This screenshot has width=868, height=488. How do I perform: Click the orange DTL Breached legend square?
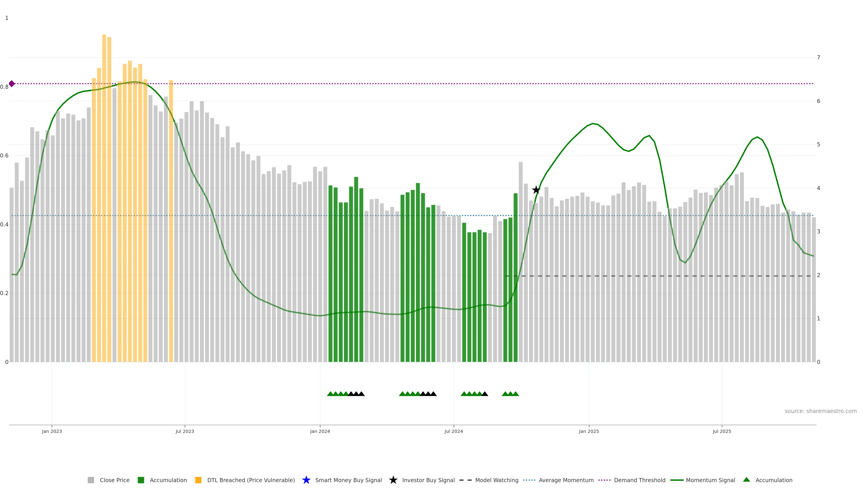[x=198, y=480]
